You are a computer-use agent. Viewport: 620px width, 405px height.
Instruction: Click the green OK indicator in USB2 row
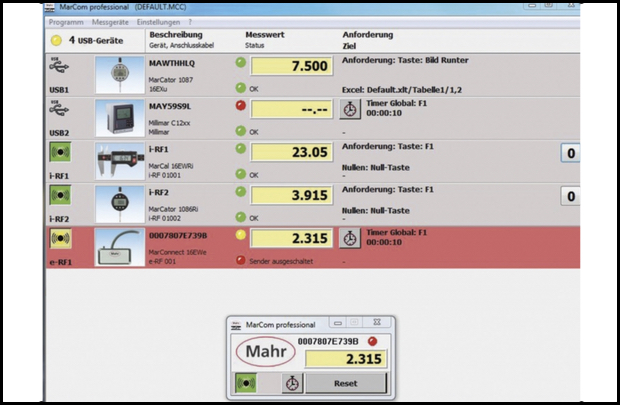tap(241, 131)
